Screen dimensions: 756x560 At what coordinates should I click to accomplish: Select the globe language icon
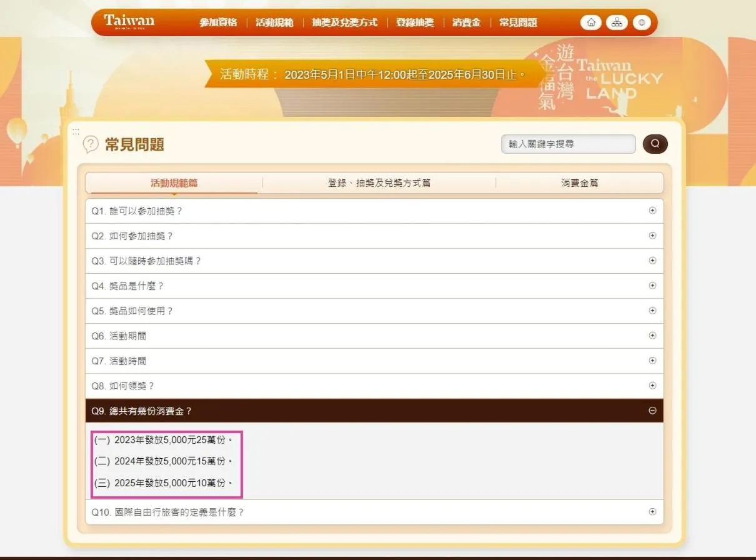(641, 22)
